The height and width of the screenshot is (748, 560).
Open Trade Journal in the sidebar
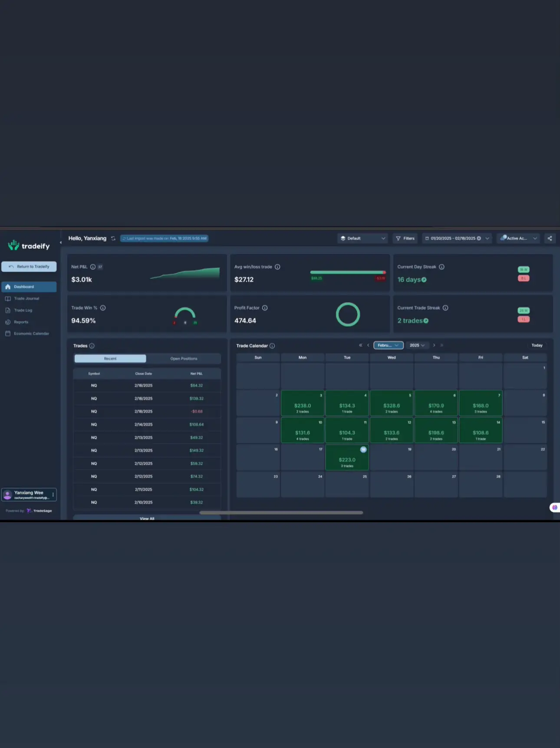pos(26,299)
